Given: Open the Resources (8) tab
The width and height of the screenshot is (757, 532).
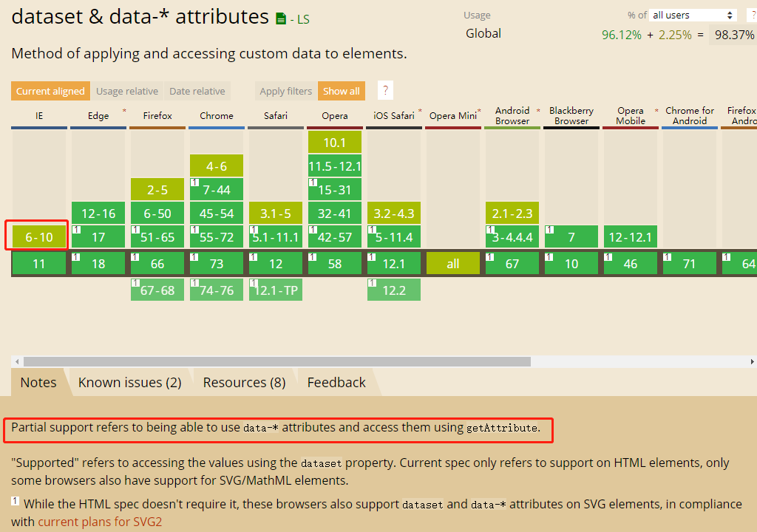Looking at the screenshot, I should click(x=244, y=382).
